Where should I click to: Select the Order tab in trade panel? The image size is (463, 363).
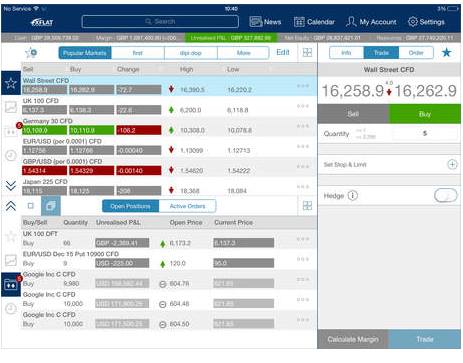[x=416, y=53]
